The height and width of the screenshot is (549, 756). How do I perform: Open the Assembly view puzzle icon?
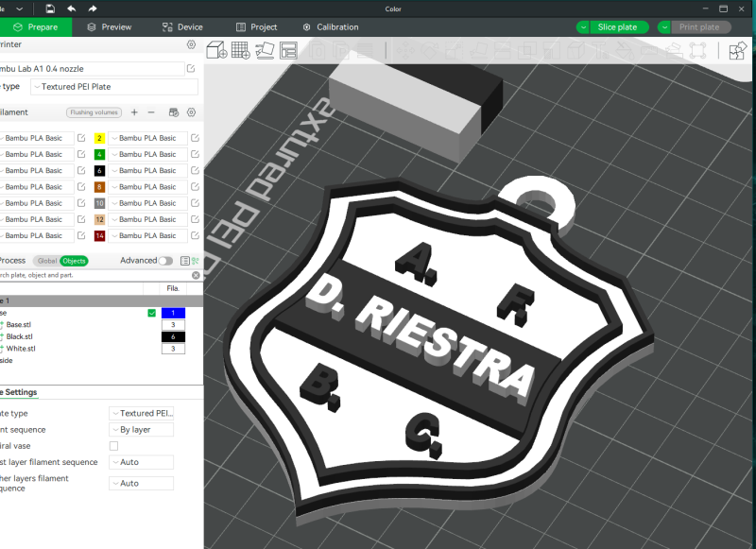(737, 50)
